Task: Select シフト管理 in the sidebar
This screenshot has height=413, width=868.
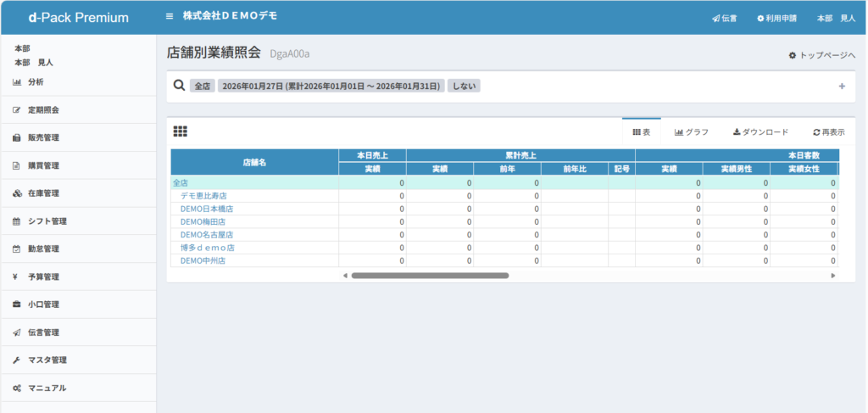Action: 47,221
